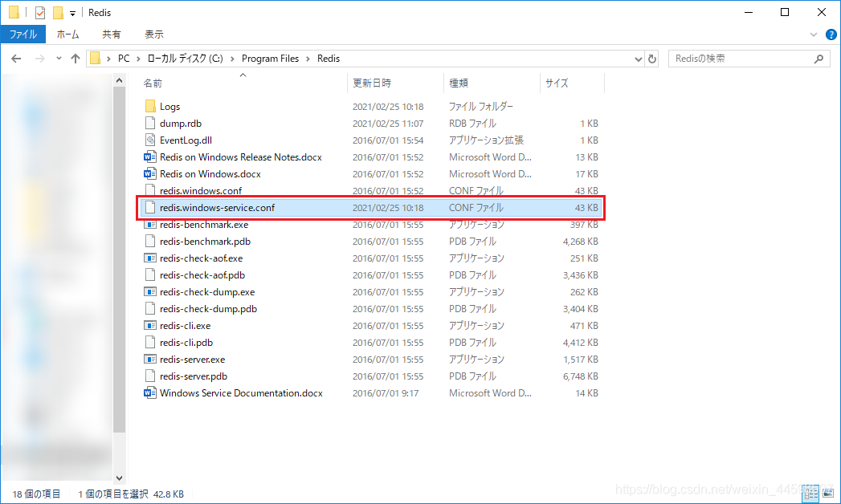The width and height of the screenshot is (841, 504).
Task: Click the 4,268 KB size cell
Action: (x=580, y=241)
